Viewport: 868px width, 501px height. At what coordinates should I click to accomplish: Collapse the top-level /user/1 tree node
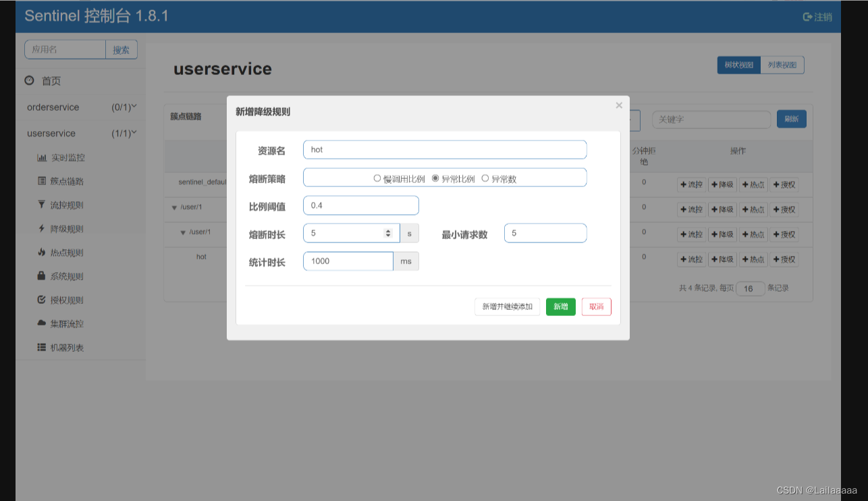[175, 207]
